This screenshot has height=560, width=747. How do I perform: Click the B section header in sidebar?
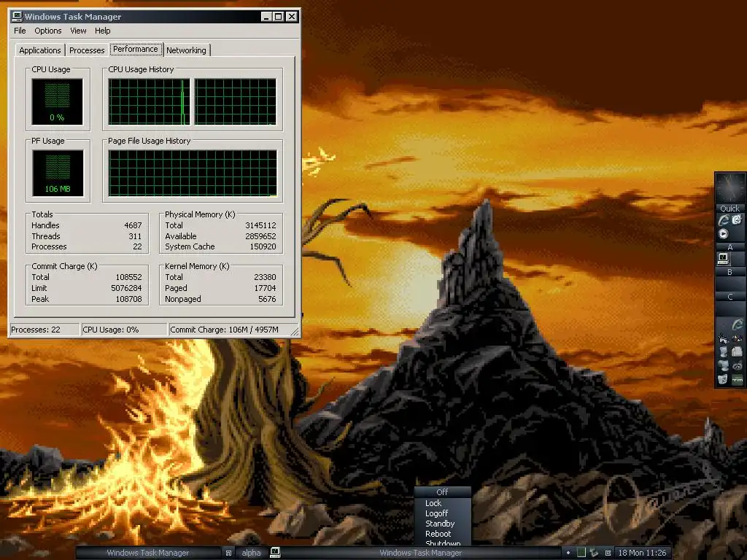[x=729, y=272]
